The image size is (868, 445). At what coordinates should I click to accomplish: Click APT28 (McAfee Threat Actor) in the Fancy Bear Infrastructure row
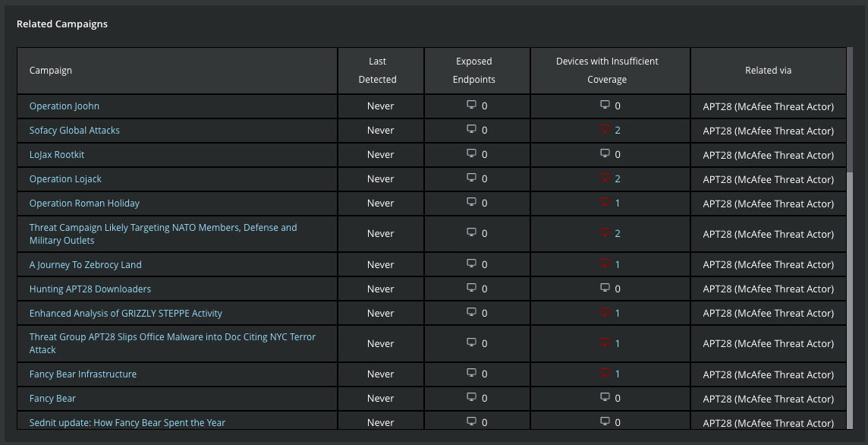point(769,375)
